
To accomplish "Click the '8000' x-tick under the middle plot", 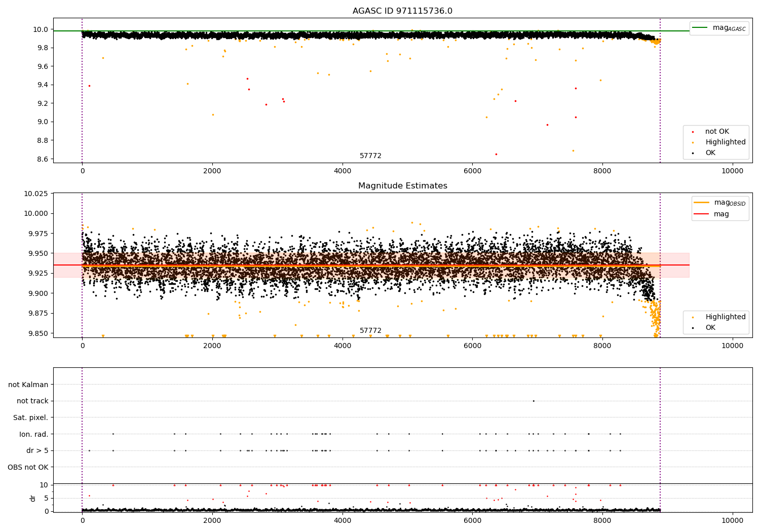I will 602,346.
